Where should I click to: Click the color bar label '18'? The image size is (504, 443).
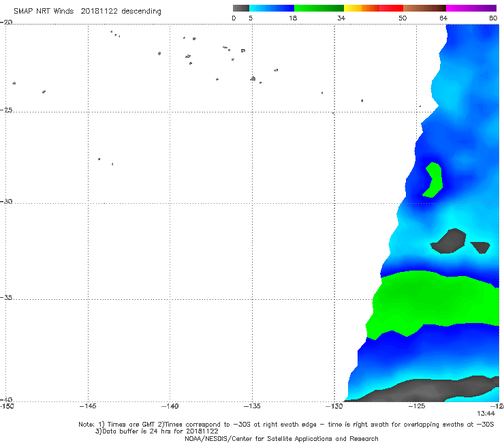293,18
